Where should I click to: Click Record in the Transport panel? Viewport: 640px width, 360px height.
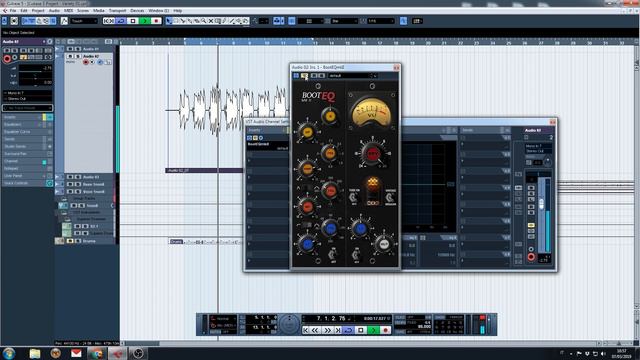pos(385,330)
